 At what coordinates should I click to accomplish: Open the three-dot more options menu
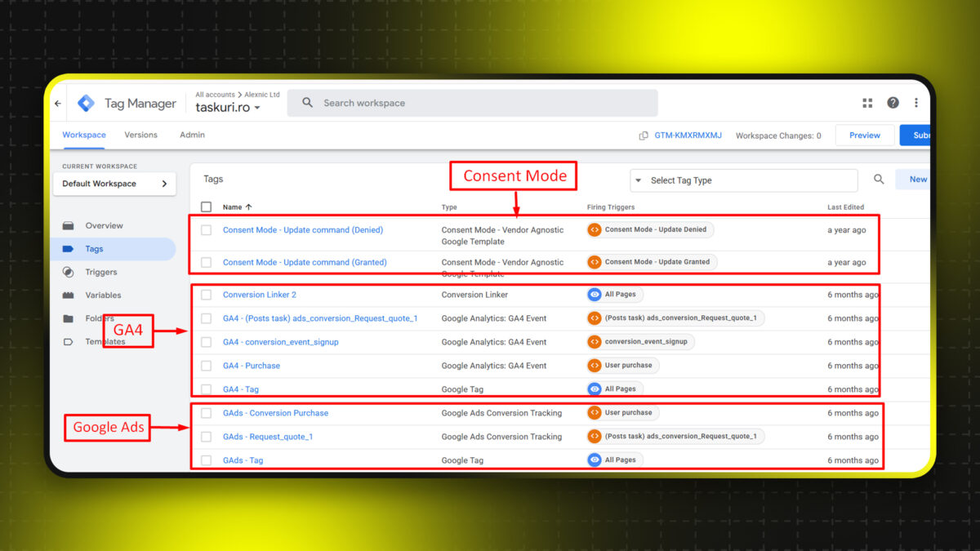pyautogui.click(x=916, y=103)
